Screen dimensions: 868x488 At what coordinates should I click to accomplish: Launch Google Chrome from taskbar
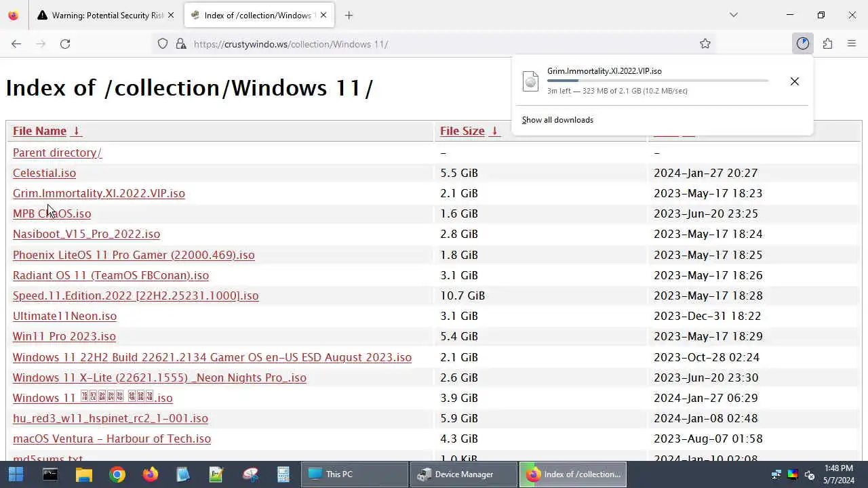[x=117, y=474]
